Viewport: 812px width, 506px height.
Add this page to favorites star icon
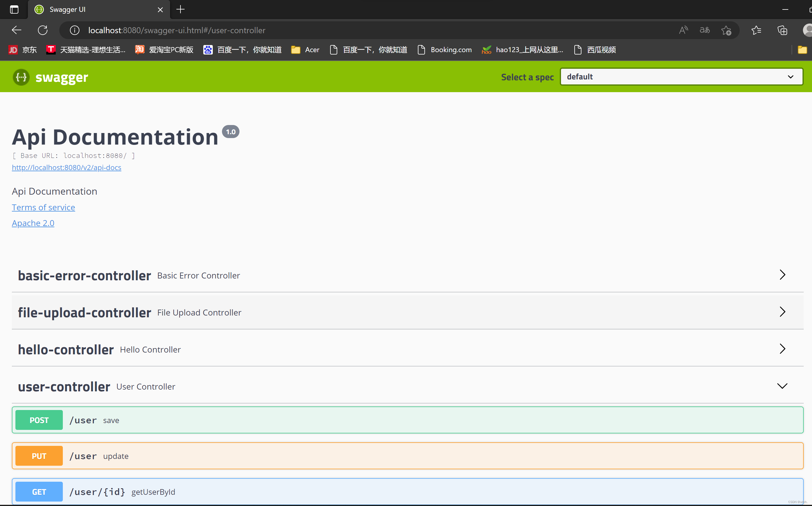click(x=726, y=31)
